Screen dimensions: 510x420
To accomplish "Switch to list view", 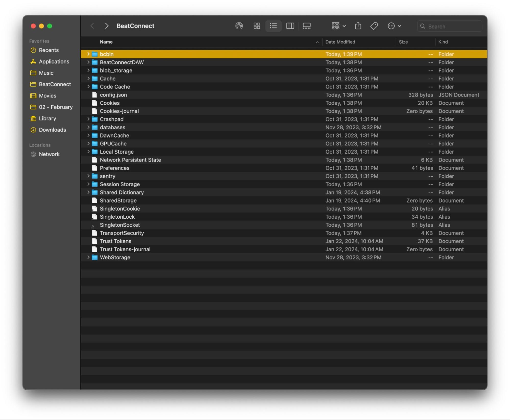I will [x=273, y=26].
